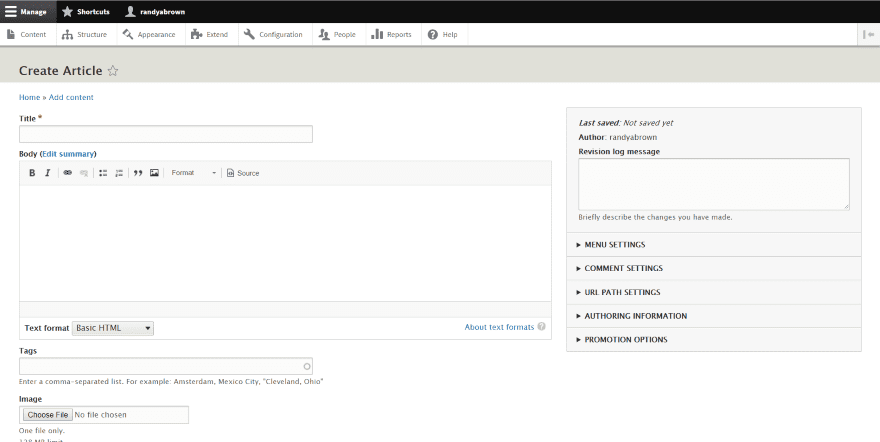Screen dimensions: 880x442
Task: Click the block quote icon
Action: pos(138,173)
